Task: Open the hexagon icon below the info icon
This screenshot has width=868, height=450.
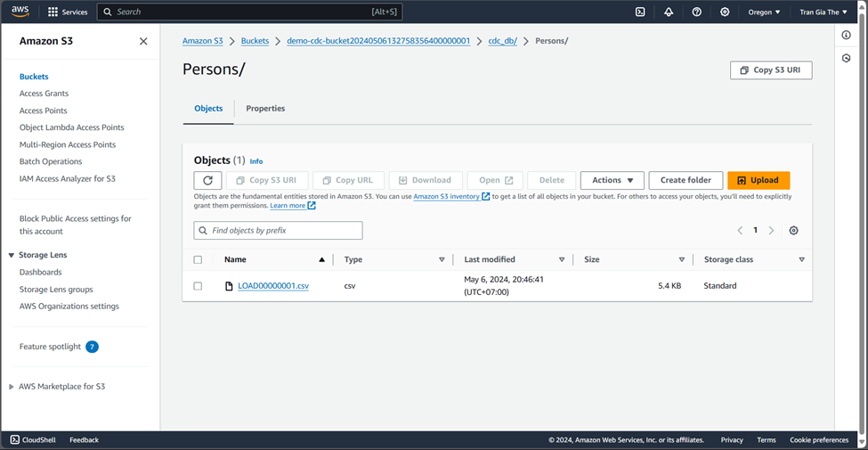Action: point(846,58)
